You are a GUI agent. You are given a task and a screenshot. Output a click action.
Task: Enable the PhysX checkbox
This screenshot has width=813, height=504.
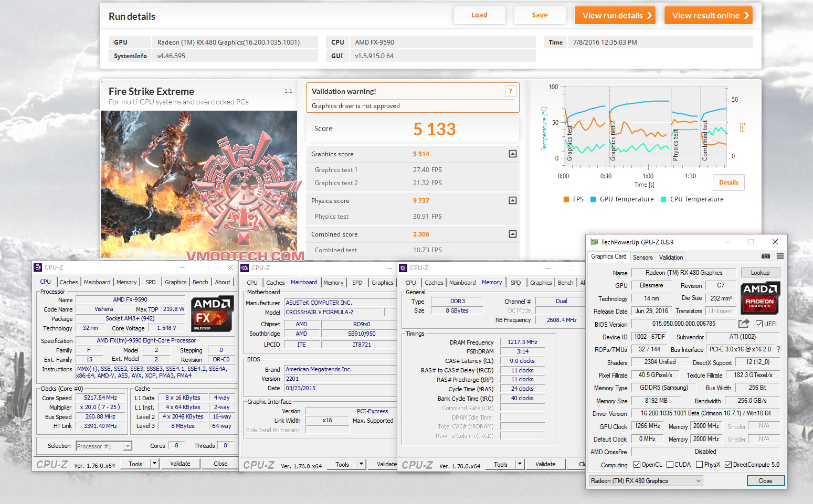point(700,465)
